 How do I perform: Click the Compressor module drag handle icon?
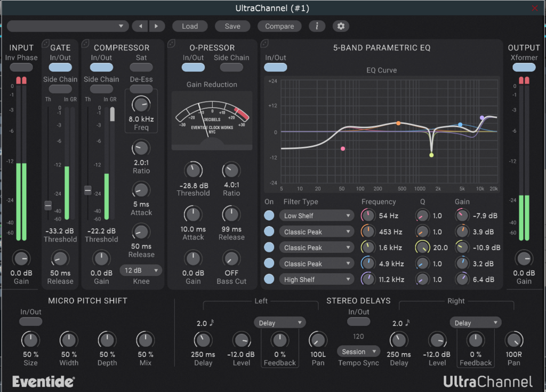(85, 43)
